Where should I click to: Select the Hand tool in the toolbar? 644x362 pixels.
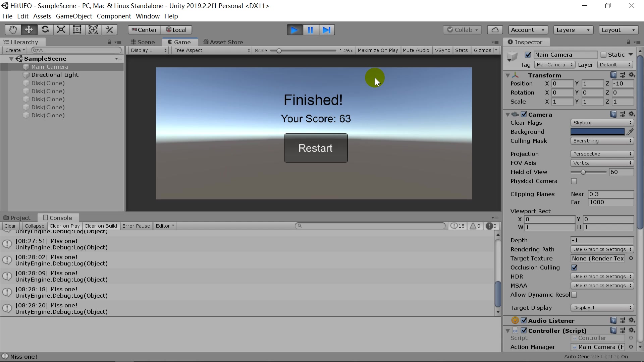click(12, 29)
